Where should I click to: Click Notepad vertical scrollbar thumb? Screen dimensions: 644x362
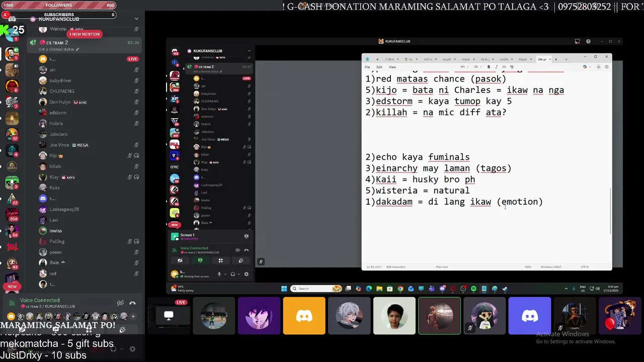coord(611,211)
